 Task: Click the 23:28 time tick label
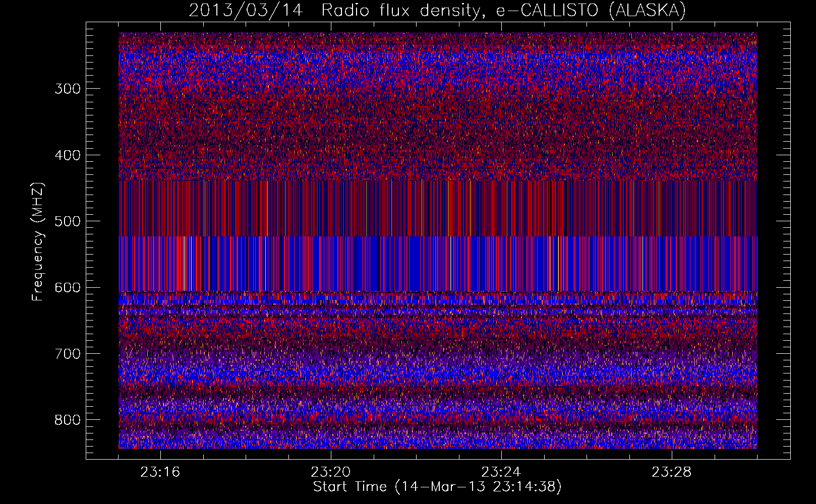672,472
